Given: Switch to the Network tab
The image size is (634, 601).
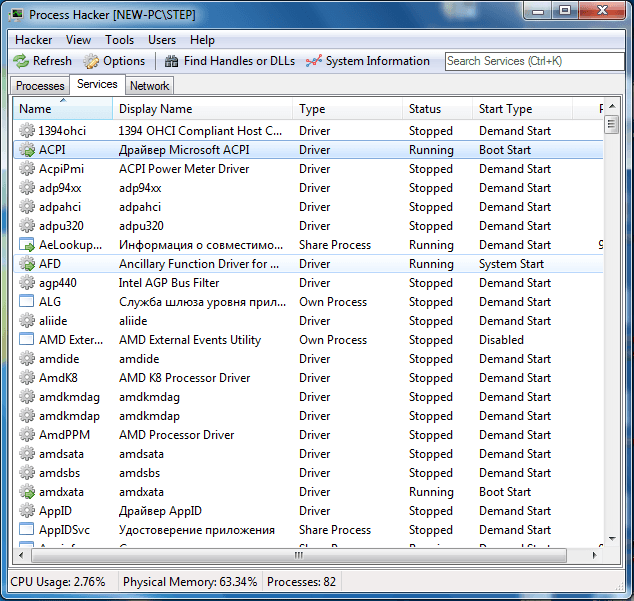Looking at the screenshot, I should click(x=149, y=86).
